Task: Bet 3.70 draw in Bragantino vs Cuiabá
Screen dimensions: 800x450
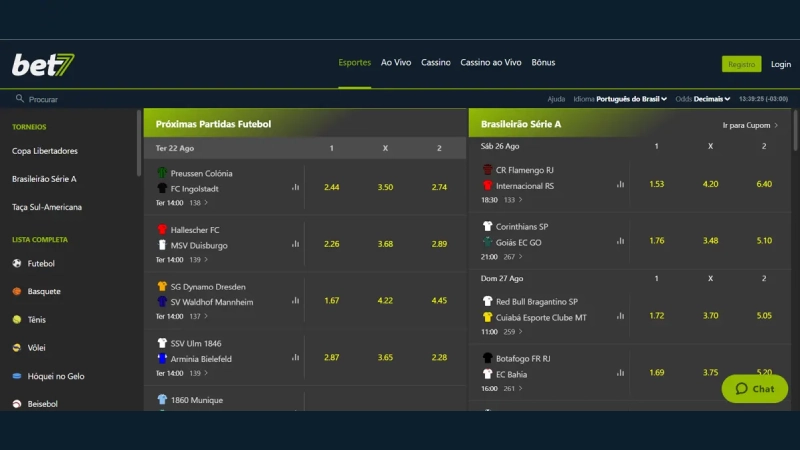Action: (710, 316)
